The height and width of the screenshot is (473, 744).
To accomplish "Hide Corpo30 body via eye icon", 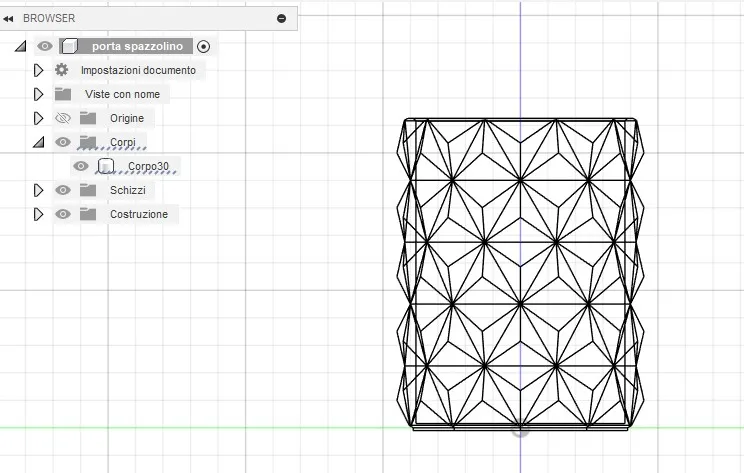I will [x=81, y=166].
